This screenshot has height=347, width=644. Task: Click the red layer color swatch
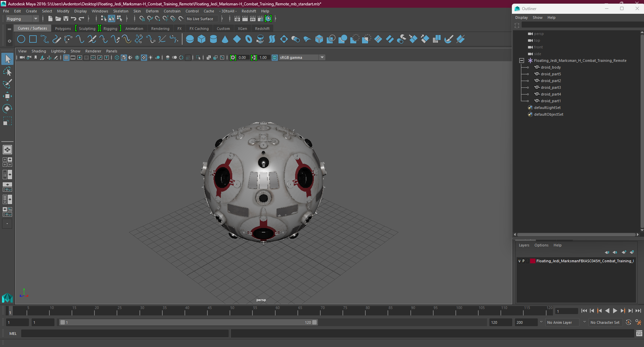click(533, 261)
